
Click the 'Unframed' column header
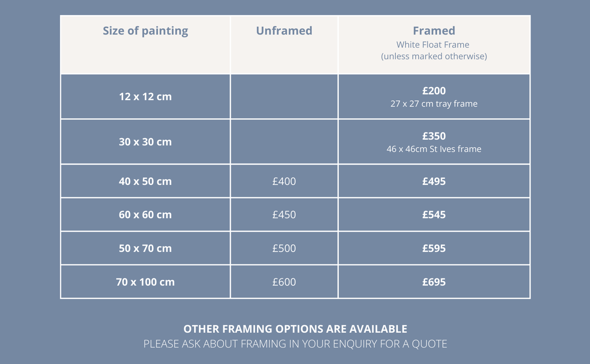284,31
